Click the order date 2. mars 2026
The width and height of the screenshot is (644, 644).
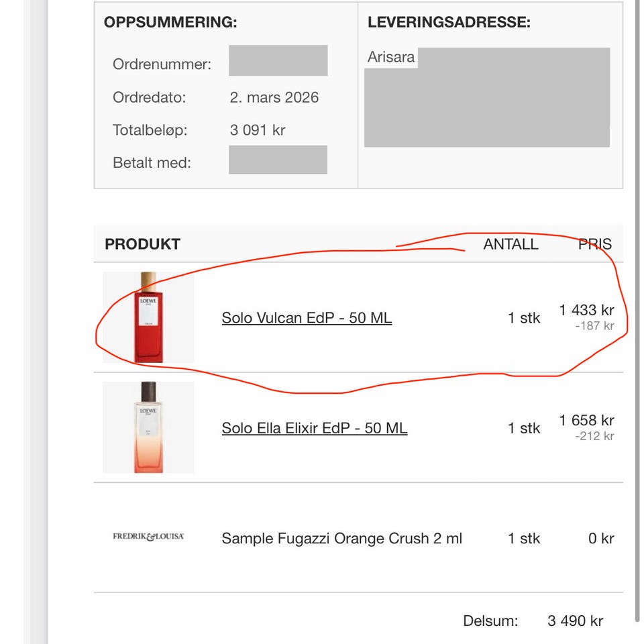[x=274, y=97]
